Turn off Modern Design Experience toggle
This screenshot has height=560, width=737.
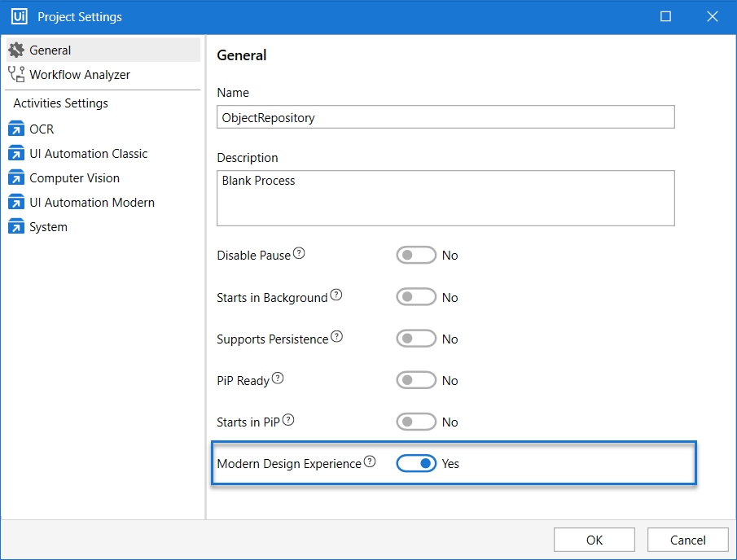(x=416, y=463)
